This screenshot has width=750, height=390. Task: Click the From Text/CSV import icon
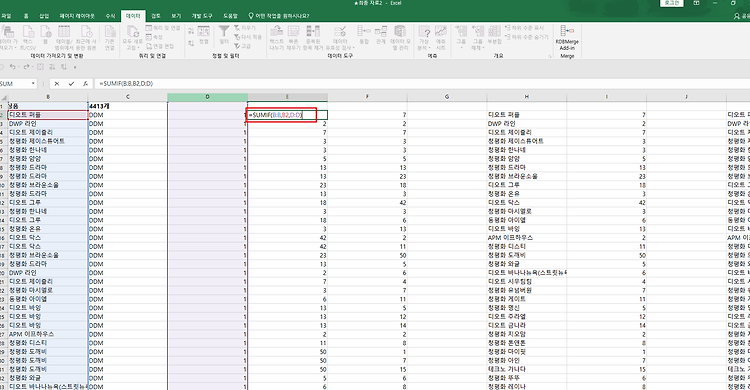(x=28, y=32)
